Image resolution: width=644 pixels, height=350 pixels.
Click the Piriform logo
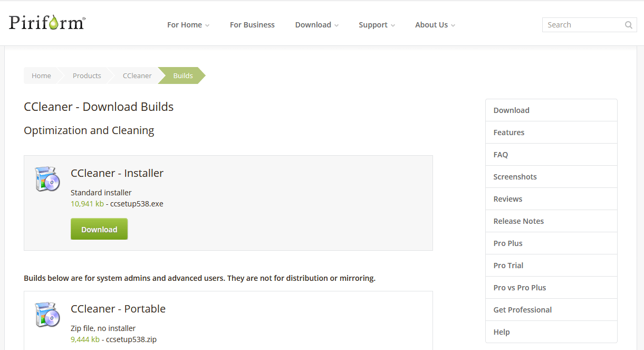pyautogui.click(x=47, y=22)
